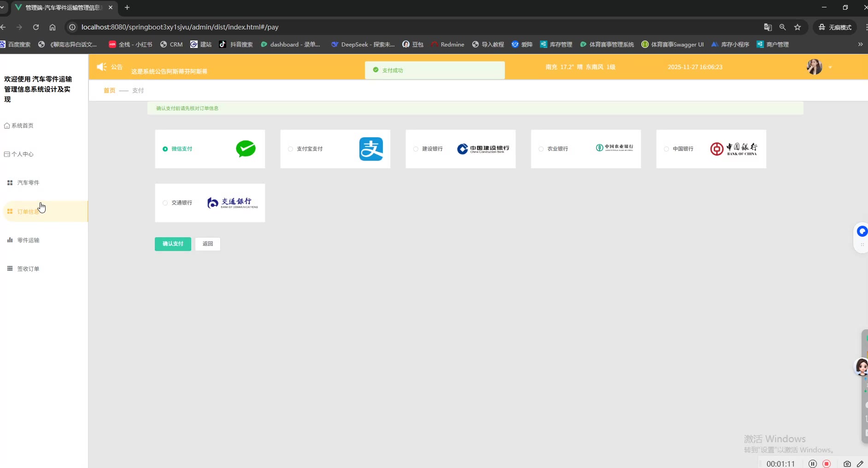
Task: Select the 建设银行 radio button
Action: [416, 149]
